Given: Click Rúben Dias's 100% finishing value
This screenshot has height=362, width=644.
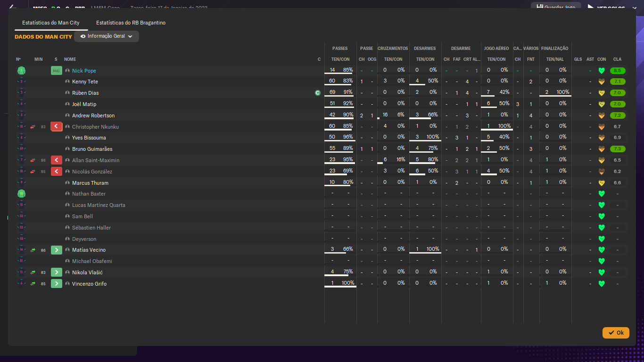Looking at the screenshot, I should 563,92.
